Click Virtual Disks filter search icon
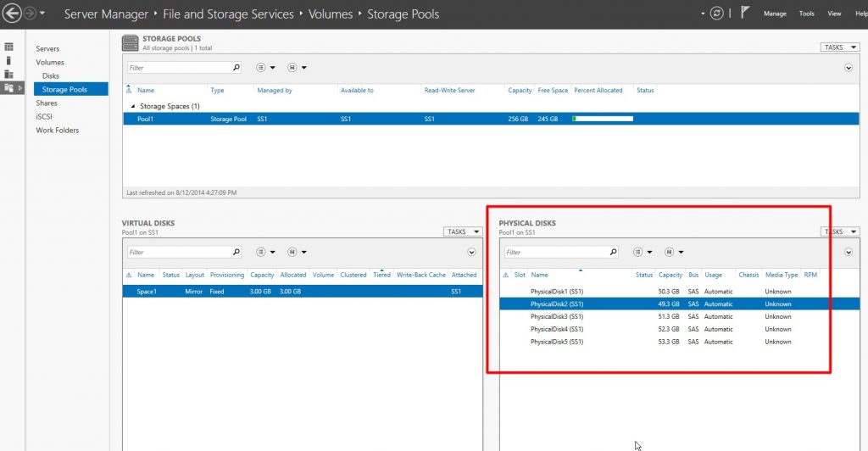868x451 pixels. pos(236,252)
